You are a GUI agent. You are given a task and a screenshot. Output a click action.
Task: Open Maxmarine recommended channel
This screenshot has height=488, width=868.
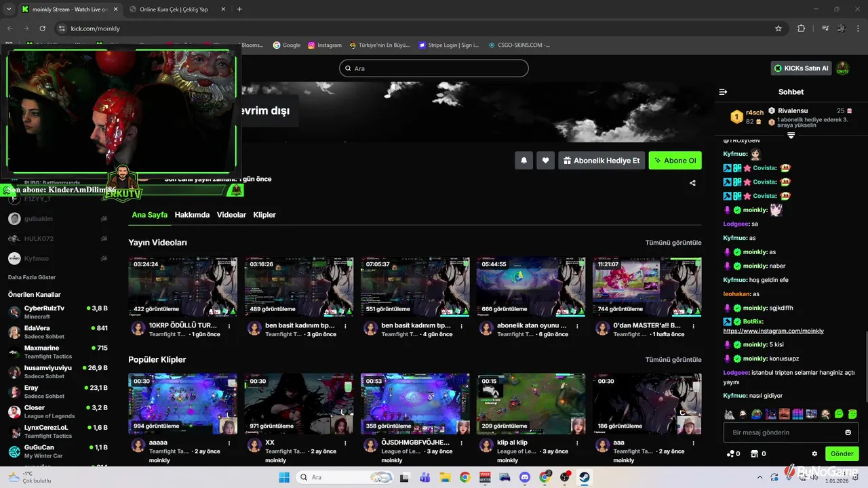(58, 352)
